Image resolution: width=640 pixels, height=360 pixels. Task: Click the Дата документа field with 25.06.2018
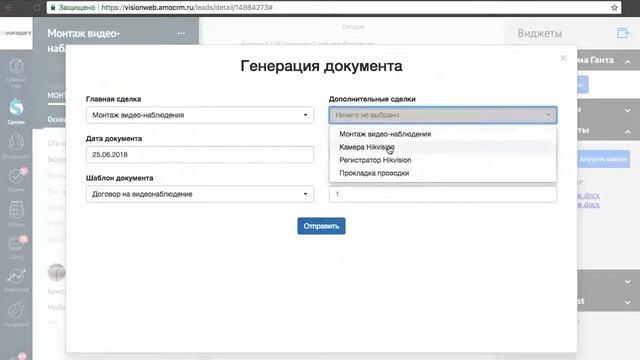click(x=200, y=155)
